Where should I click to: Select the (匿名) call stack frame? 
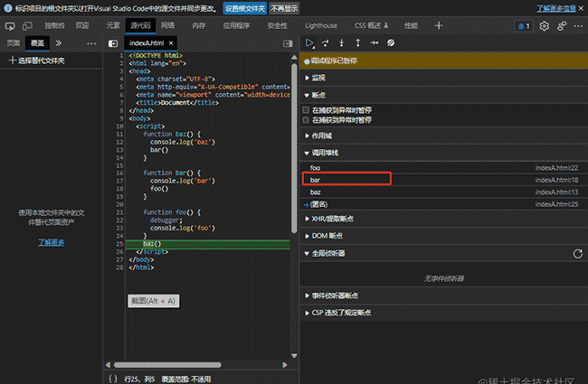(x=443, y=204)
